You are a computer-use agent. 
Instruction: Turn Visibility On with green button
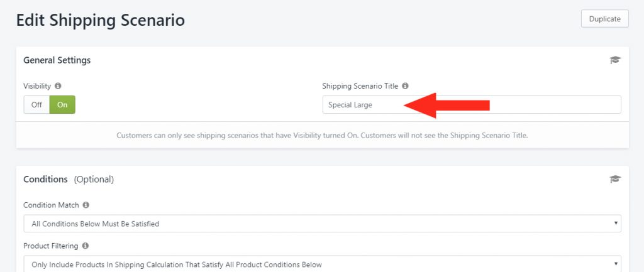coord(62,105)
